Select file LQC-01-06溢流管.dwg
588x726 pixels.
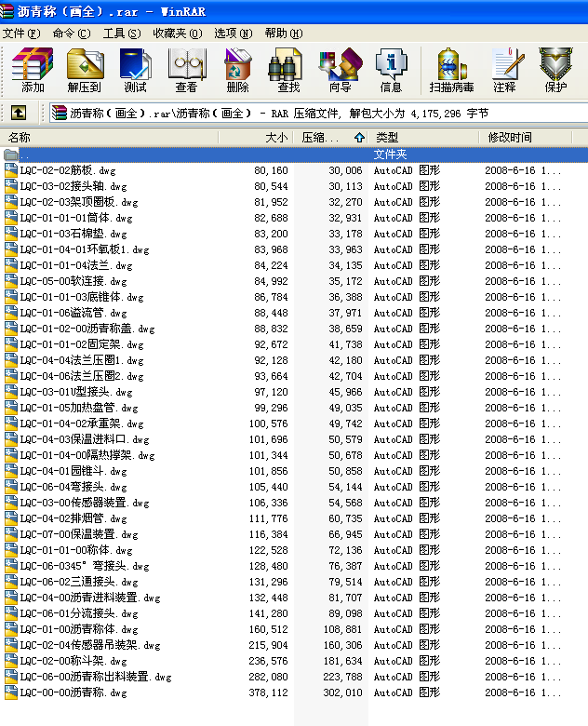click(73, 313)
